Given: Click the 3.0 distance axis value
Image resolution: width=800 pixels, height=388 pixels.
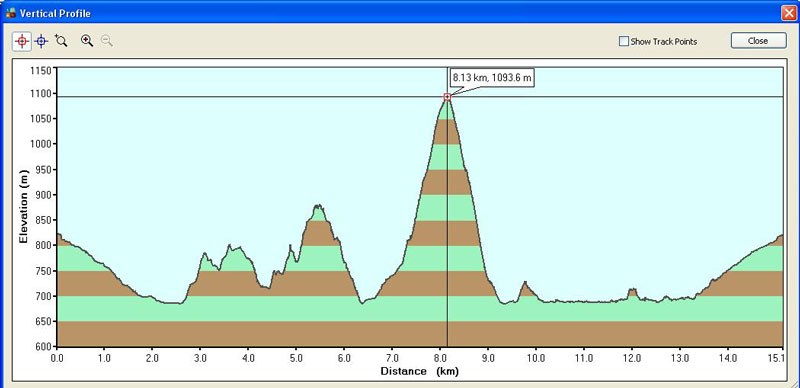Looking at the screenshot, I should [x=201, y=358].
